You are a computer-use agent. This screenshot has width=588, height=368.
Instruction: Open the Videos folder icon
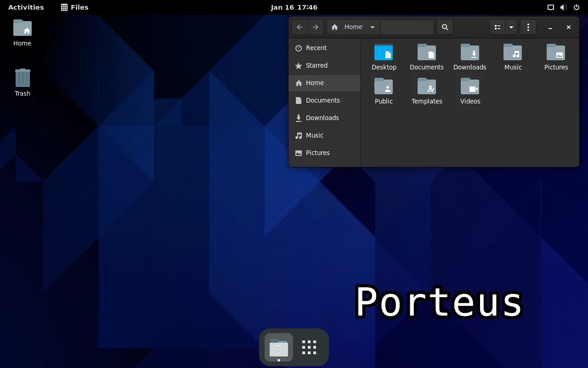[x=470, y=86]
